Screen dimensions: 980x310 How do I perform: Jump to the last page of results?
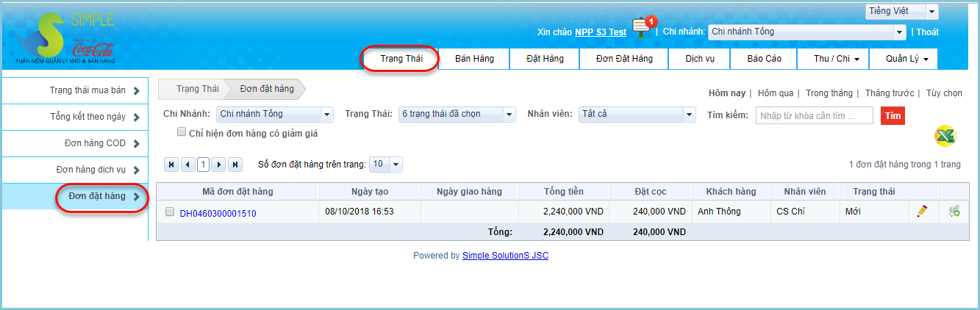click(x=235, y=165)
